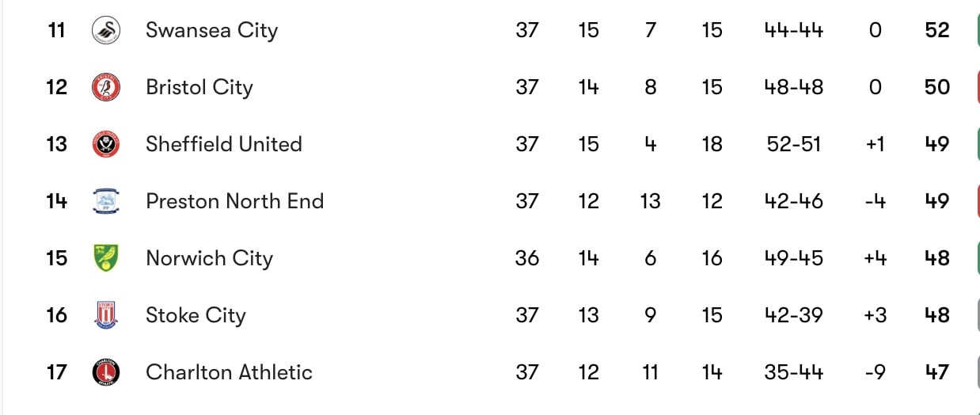
Task: Select position number 17 in the table
Action: coord(57,372)
